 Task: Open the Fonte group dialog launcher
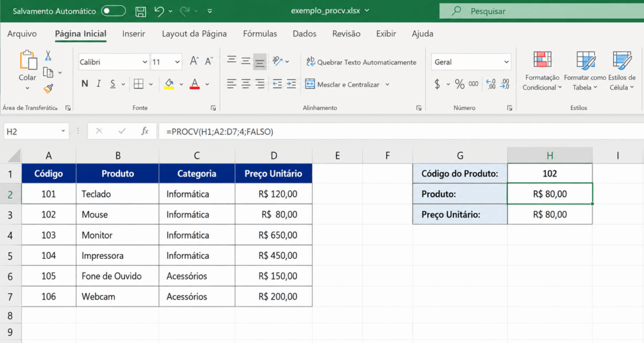(213, 108)
